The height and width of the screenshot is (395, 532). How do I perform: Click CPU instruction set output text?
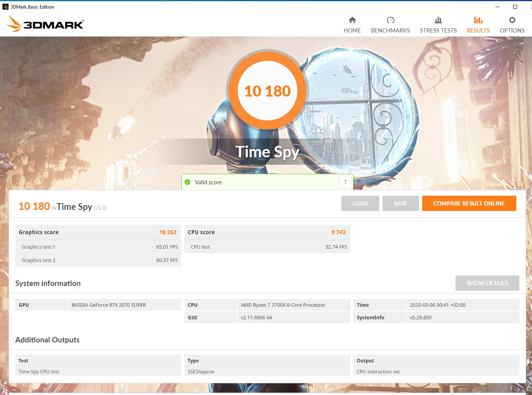pyautogui.click(x=378, y=372)
